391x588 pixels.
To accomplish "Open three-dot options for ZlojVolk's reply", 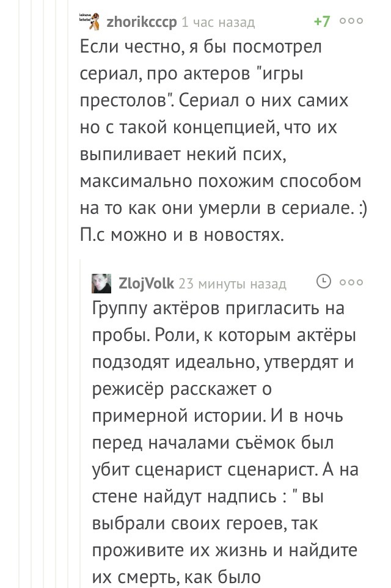I will (x=351, y=282).
